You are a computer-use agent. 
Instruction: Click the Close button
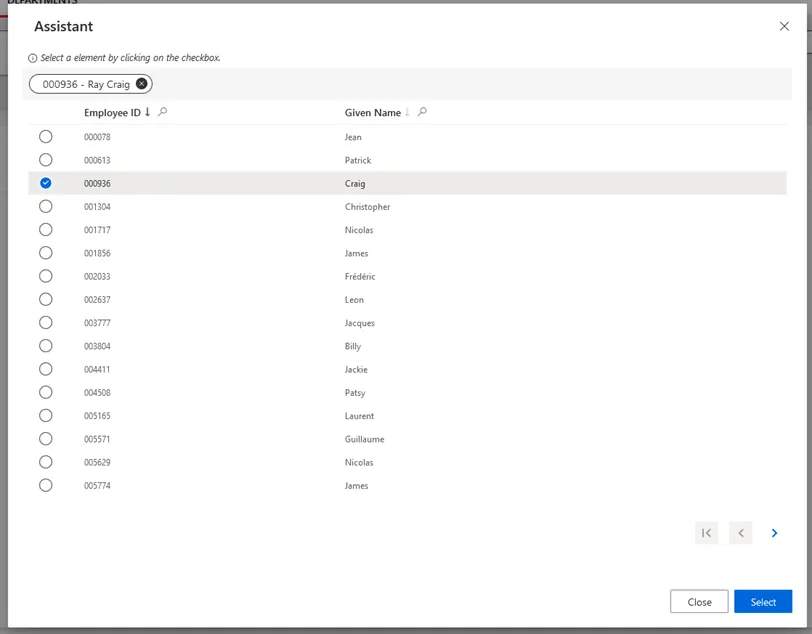[x=699, y=602]
